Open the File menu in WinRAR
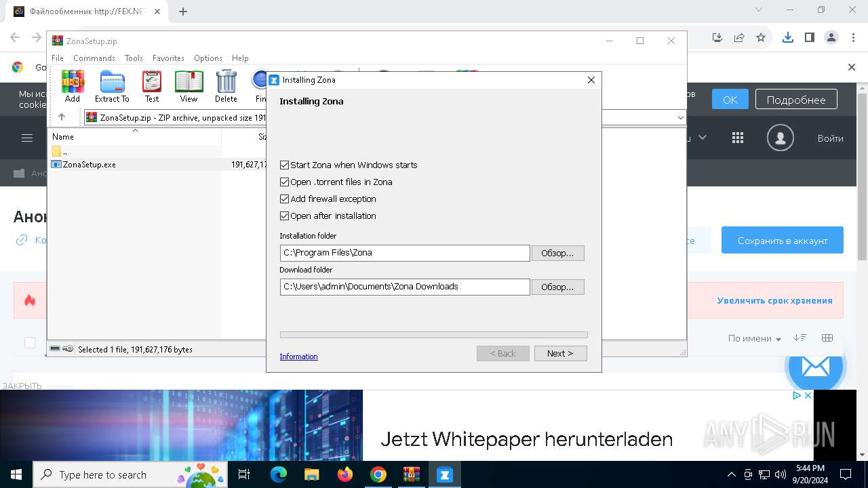 [58, 58]
